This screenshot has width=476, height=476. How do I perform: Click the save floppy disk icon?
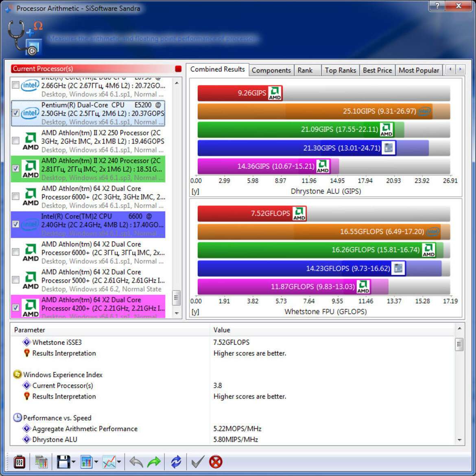tap(63, 462)
